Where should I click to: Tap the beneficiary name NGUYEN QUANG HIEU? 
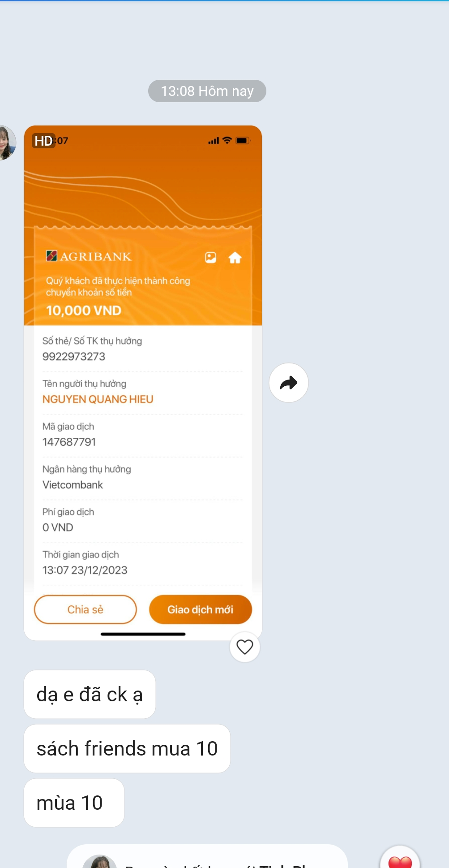coord(98,399)
